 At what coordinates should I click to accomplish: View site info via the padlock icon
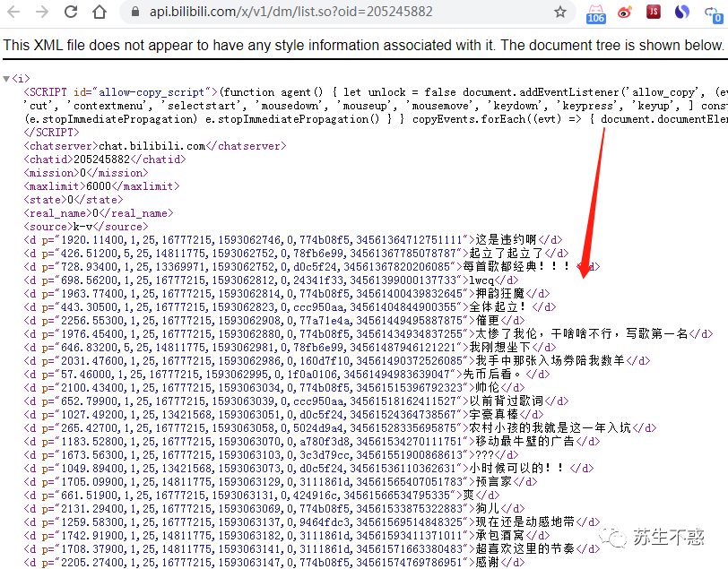point(135,12)
